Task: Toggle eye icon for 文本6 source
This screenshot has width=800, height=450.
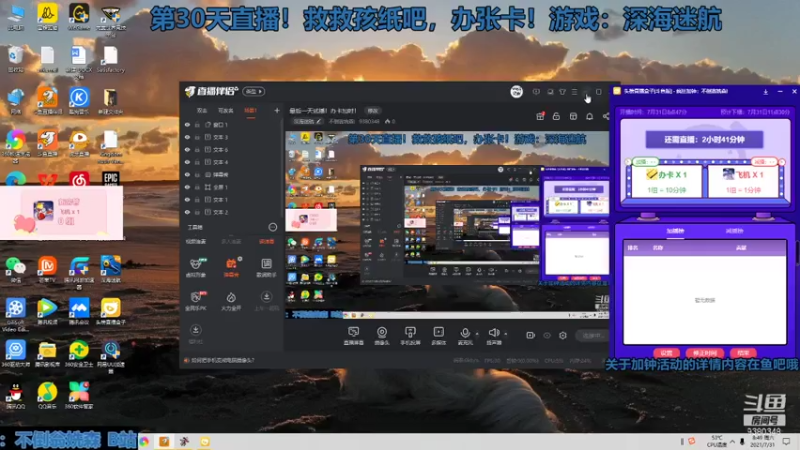Action: click(x=187, y=149)
